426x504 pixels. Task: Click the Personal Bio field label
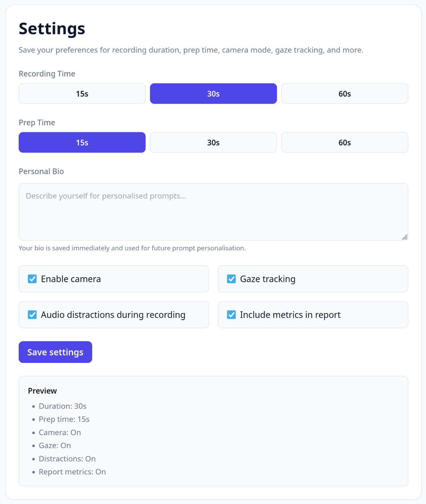tap(41, 171)
